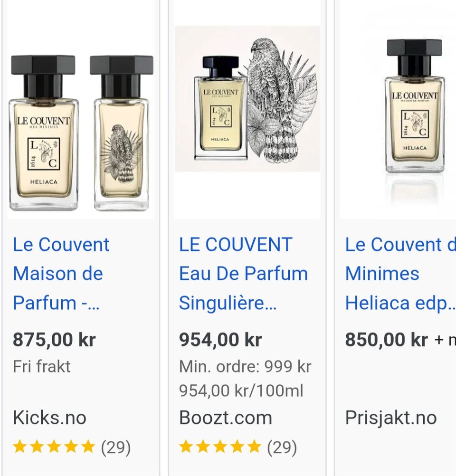Open the 'Le Couvent Maison de Parfum' title link
Screen dimensions: 456x476
(x=61, y=274)
